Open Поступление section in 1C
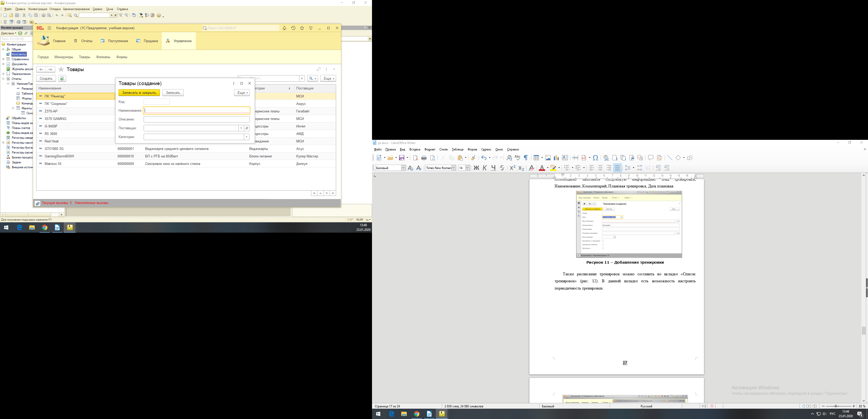 (114, 41)
